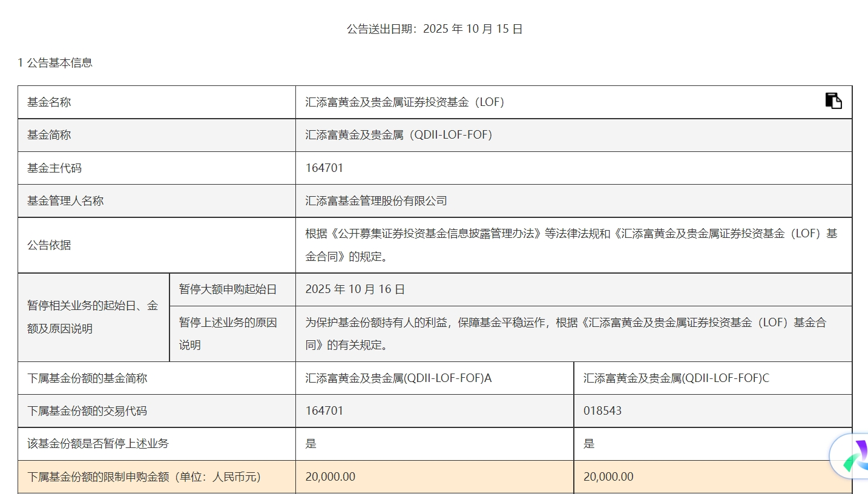Click 20,000.00 limit for C share

point(608,476)
